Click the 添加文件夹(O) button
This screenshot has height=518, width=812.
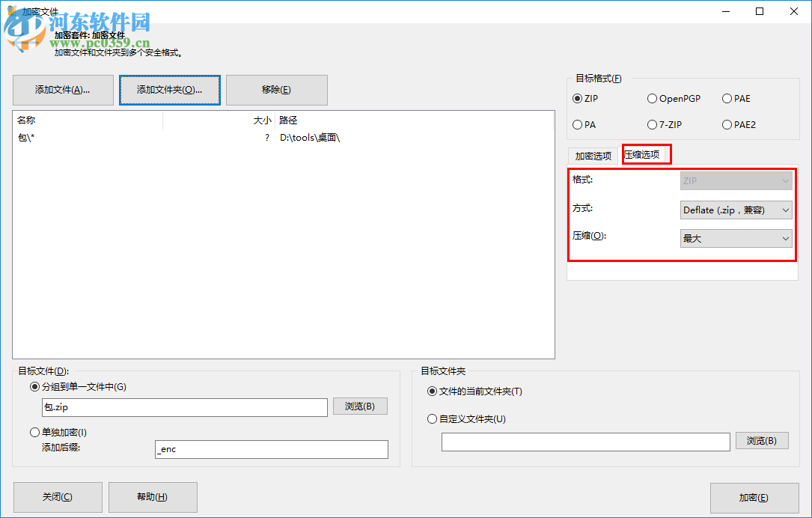169,90
